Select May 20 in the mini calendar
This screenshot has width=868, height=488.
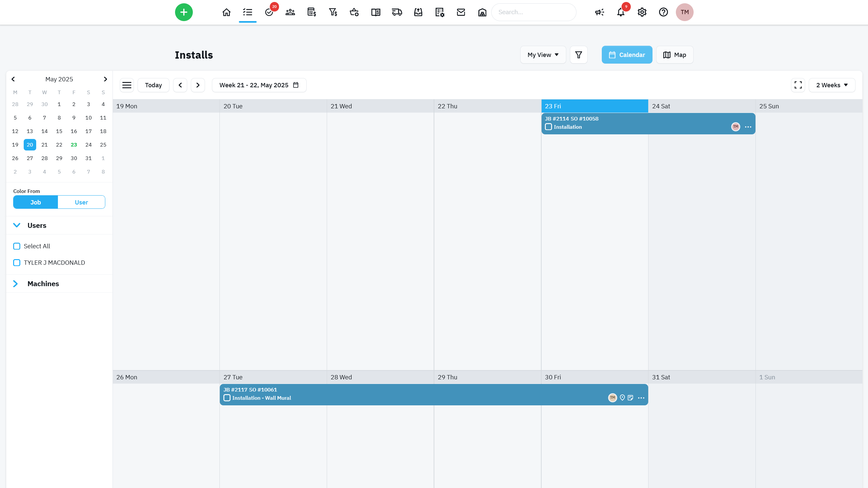[x=30, y=145]
